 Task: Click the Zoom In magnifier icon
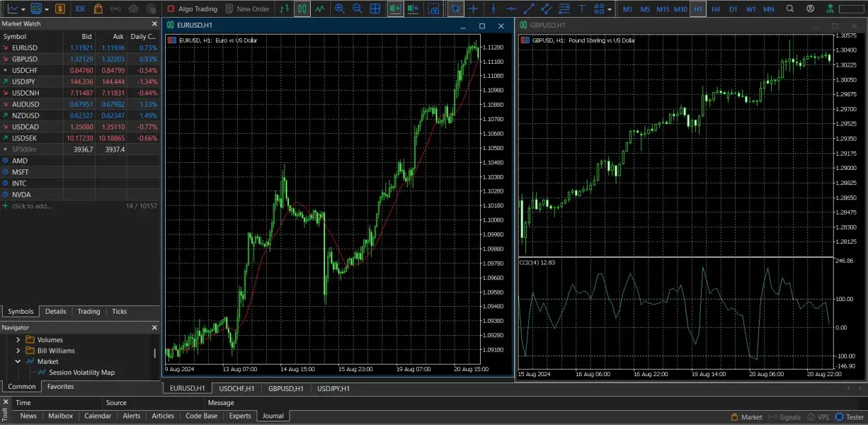tap(340, 9)
